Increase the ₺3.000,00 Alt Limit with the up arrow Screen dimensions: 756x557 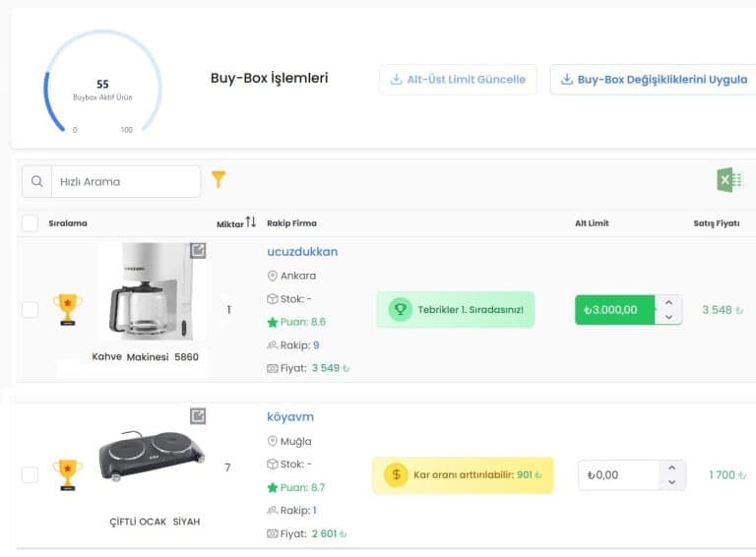[669, 303]
